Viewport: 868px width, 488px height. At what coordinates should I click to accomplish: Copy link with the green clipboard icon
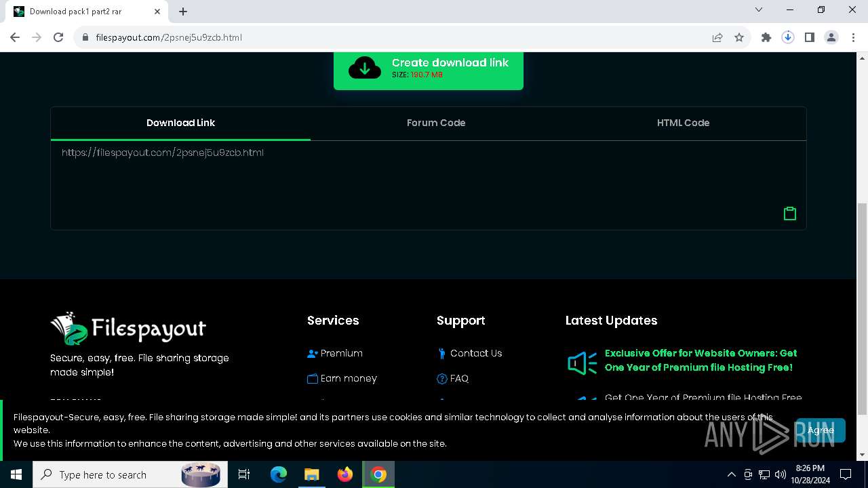click(x=789, y=213)
